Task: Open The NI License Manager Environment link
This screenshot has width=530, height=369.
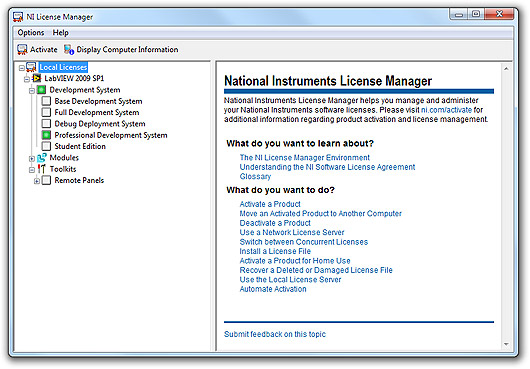Action: [x=305, y=157]
